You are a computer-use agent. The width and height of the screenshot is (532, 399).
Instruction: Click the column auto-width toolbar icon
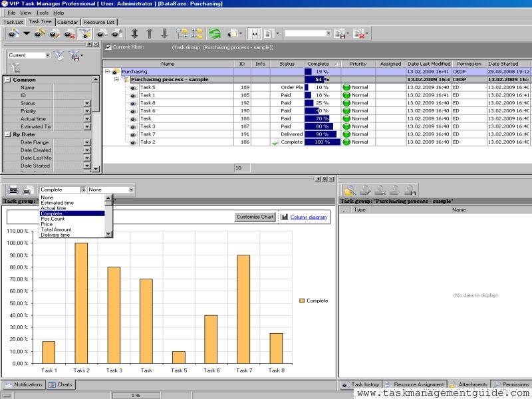coord(255,34)
